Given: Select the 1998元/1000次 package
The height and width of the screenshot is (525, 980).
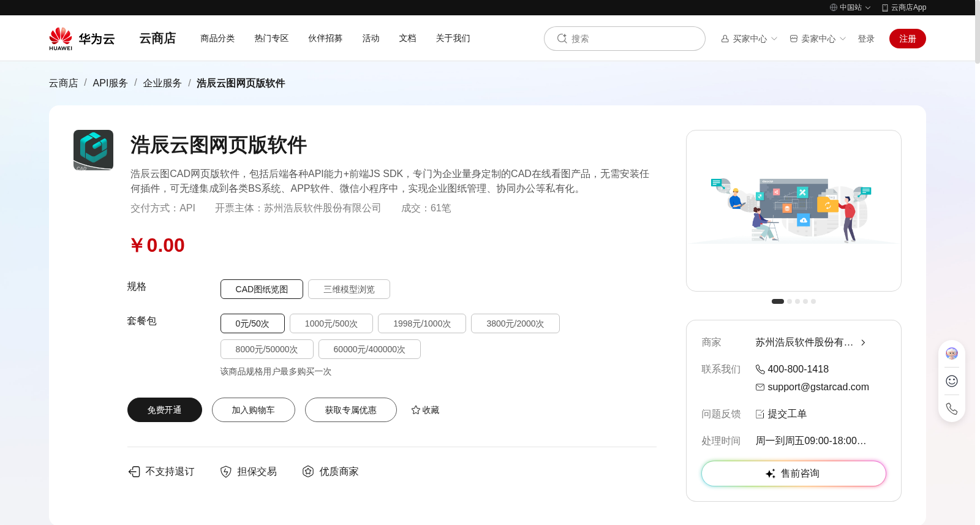Looking at the screenshot, I should (422, 323).
